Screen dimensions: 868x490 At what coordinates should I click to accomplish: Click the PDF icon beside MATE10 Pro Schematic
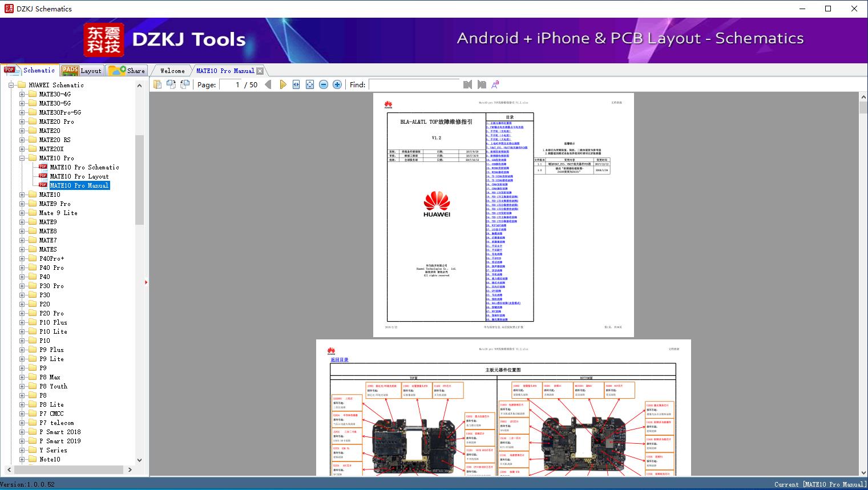[43, 167]
